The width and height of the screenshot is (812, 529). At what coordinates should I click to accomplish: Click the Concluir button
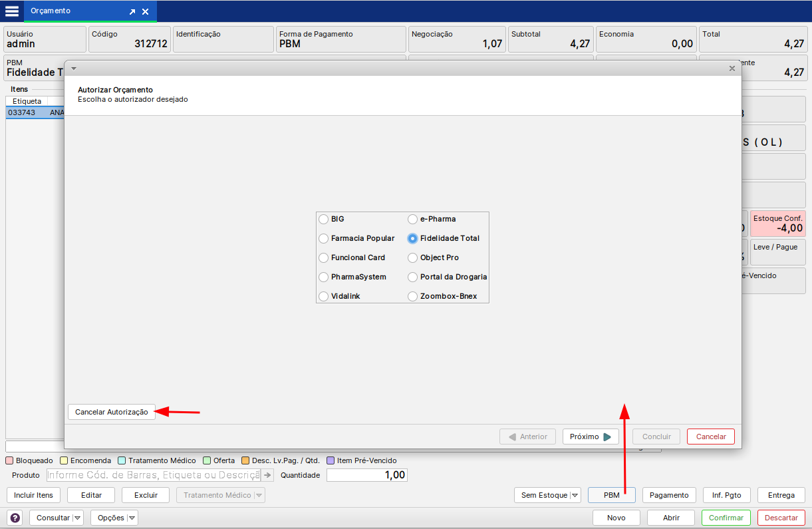point(656,437)
